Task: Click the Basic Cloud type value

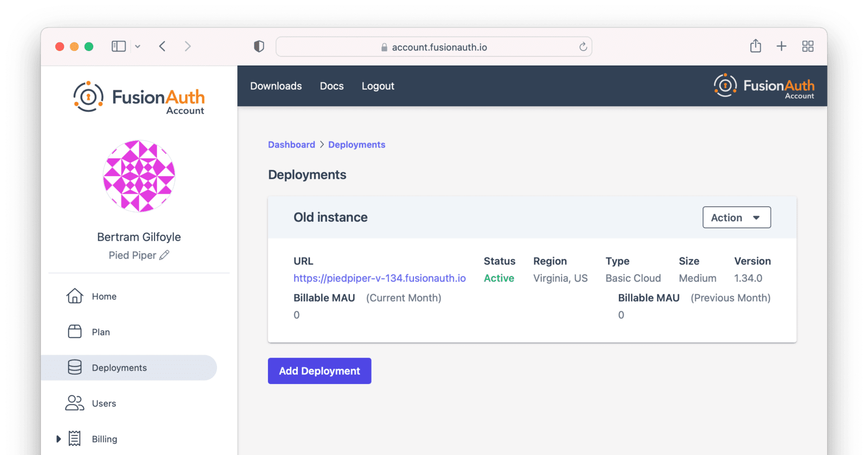Action: [633, 278]
